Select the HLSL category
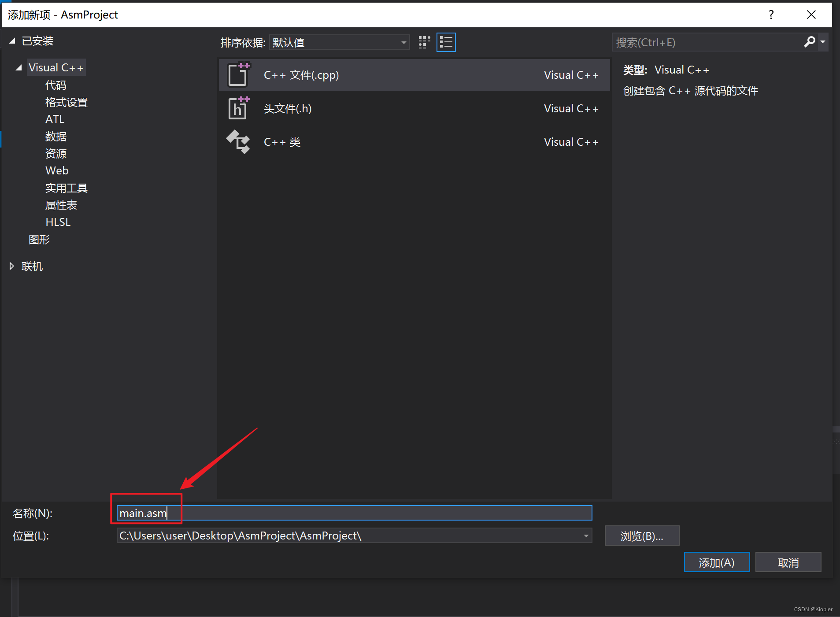The width and height of the screenshot is (840, 617). click(x=58, y=222)
